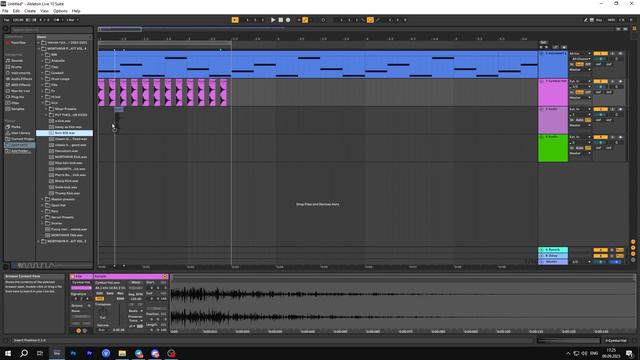This screenshot has height=360, width=640.
Task: Open track 1 input type dropdown
Action: pyautogui.click(x=580, y=53)
